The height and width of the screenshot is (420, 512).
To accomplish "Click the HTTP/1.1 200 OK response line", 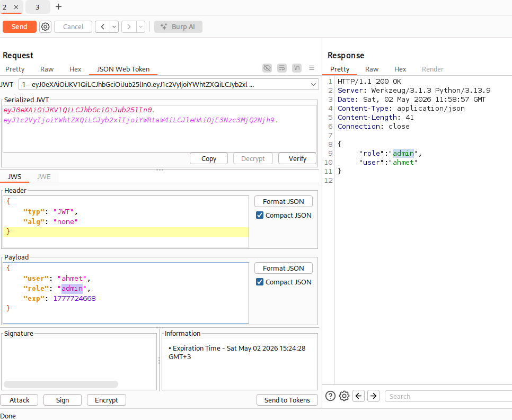I will pyautogui.click(x=369, y=81).
